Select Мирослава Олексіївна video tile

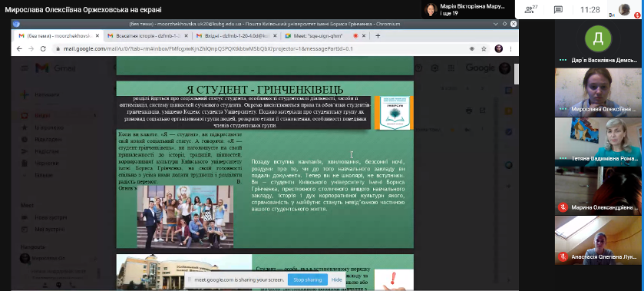pyautogui.click(x=598, y=91)
